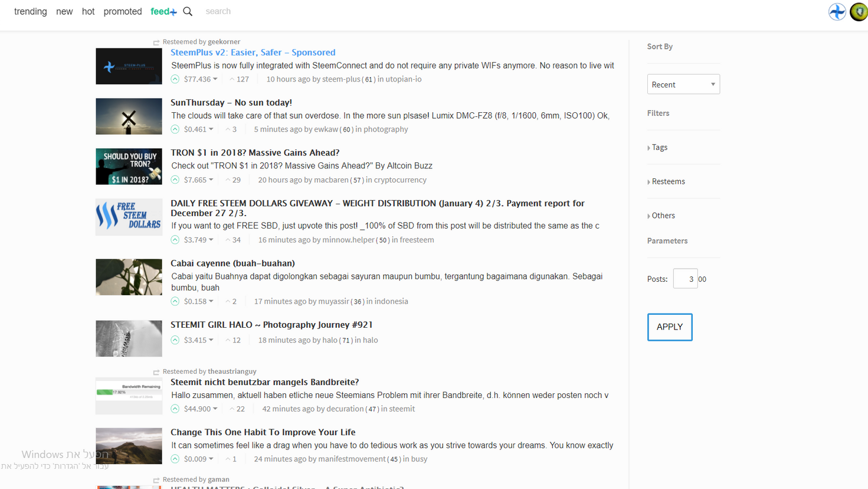
Task: Open the indonesia tag link
Action: tap(391, 301)
